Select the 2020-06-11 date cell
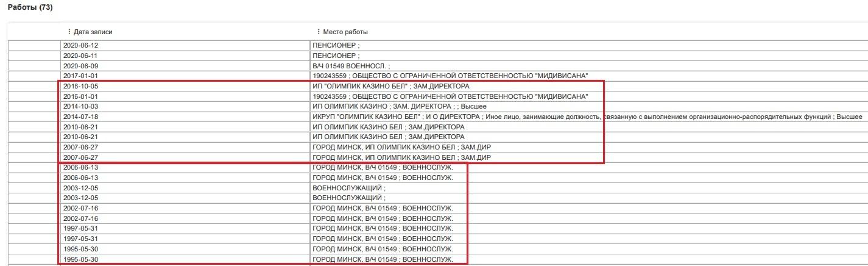The image size is (868, 266). (x=81, y=56)
